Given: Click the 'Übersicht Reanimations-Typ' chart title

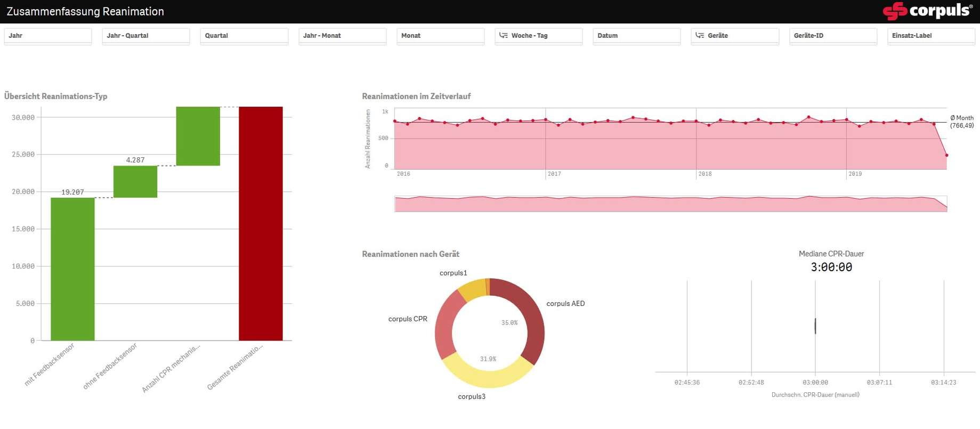Looking at the screenshot, I should point(56,96).
